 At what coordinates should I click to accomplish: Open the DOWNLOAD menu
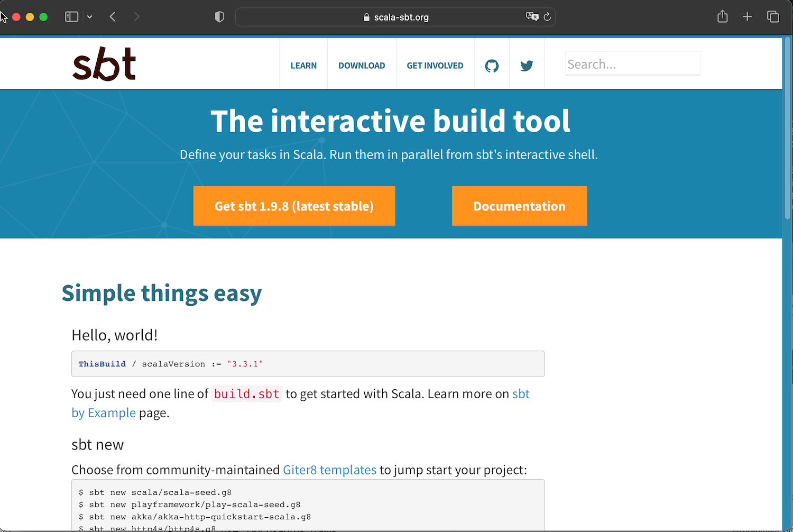click(362, 66)
